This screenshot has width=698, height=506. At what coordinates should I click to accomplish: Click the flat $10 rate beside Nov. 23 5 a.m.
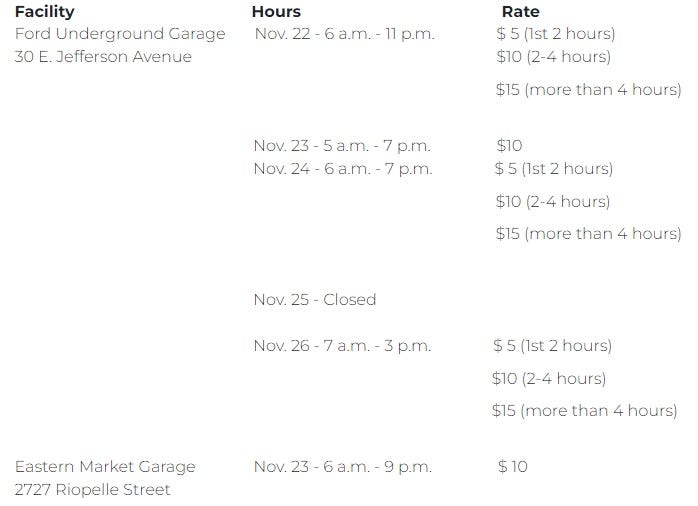coord(509,146)
